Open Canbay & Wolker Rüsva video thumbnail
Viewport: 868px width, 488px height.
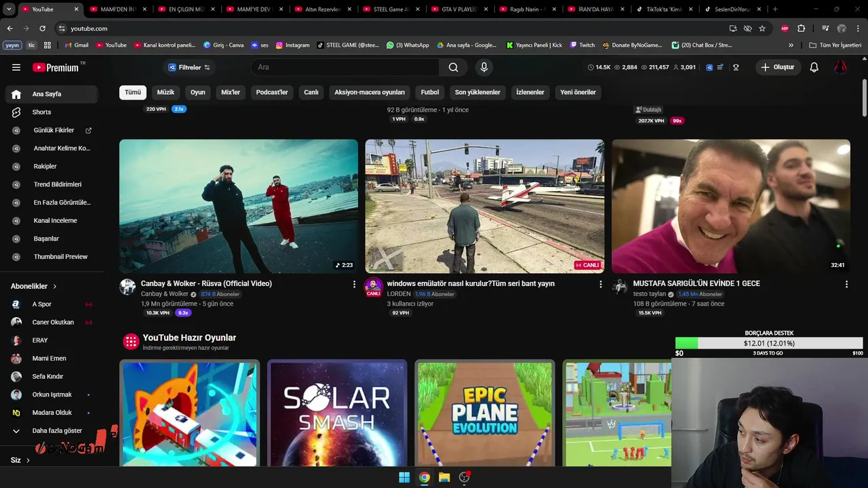tap(239, 206)
